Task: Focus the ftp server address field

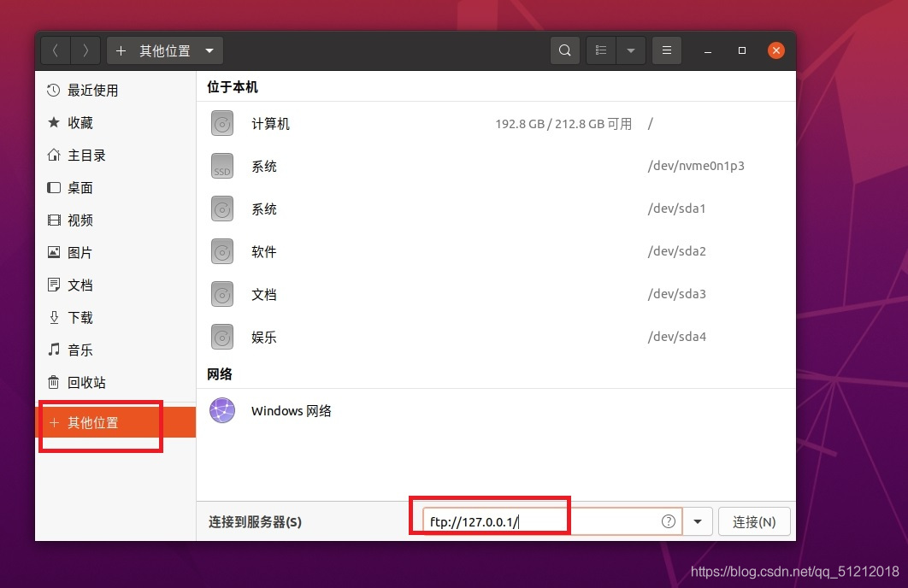Action: tap(551, 521)
